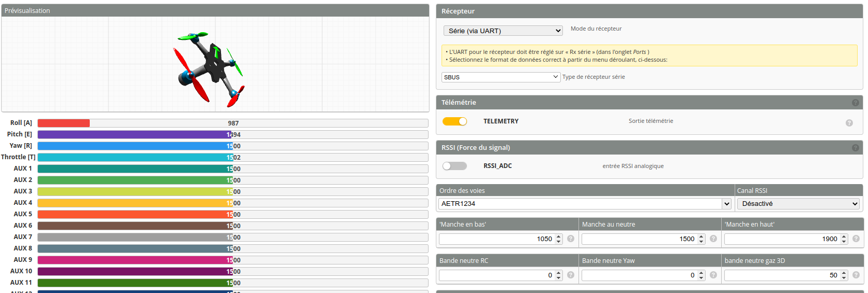The image size is (868, 293).
Task: Open the AETR1234 channel order dropdown arrow
Action: (x=726, y=204)
